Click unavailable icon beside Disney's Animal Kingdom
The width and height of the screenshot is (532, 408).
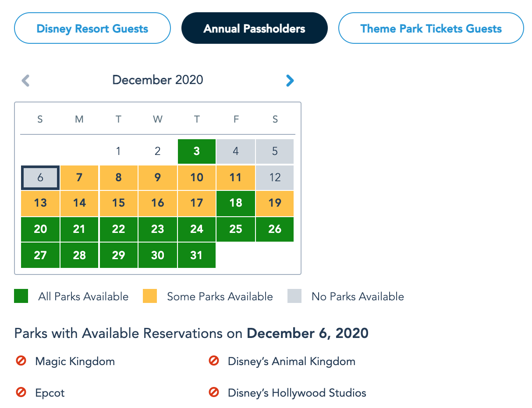click(213, 361)
